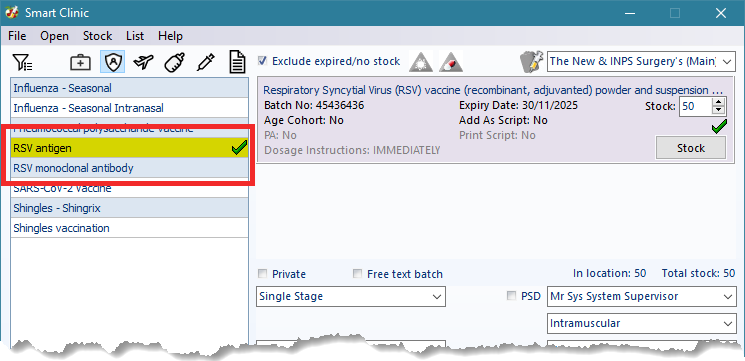Viewport: 745px width, 361px height.
Task: Select Shingles vaccination row
Action: tap(129, 228)
